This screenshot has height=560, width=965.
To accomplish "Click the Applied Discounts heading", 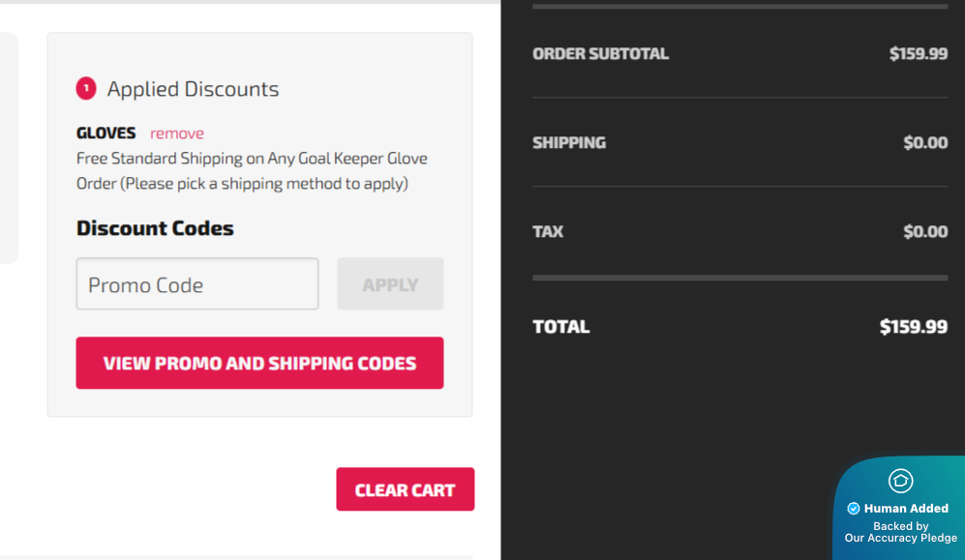I will click(x=193, y=89).
